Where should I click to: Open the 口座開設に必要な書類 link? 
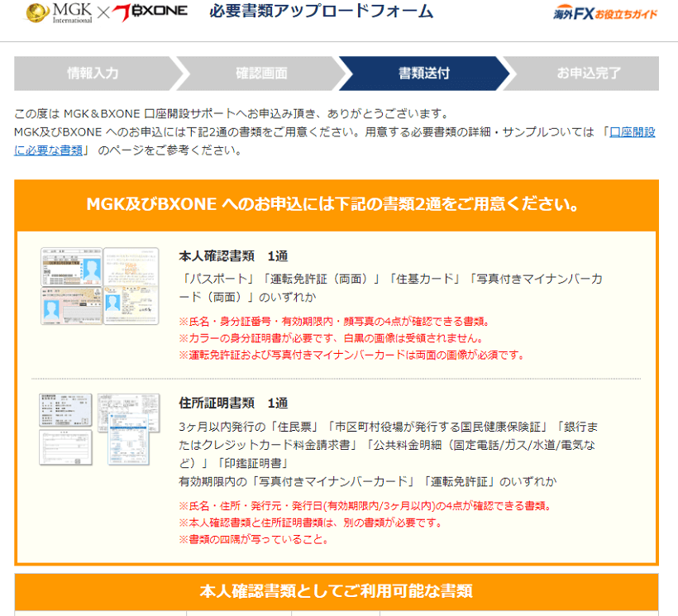pyautogui.click(x=633, y=131)
